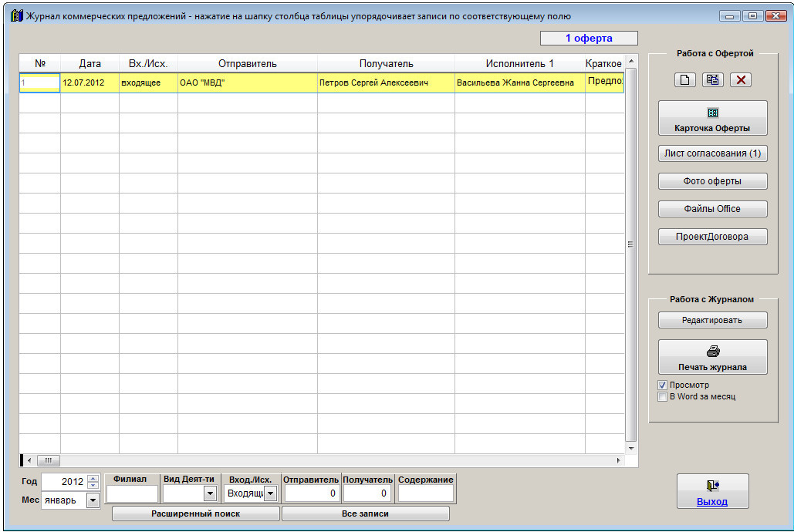Click the Выход exit door button

712,492
